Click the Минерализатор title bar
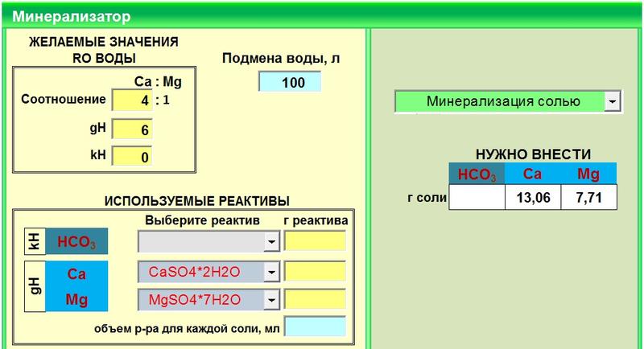This screenshot has height=349, width=644. click(x=322, y=15)
